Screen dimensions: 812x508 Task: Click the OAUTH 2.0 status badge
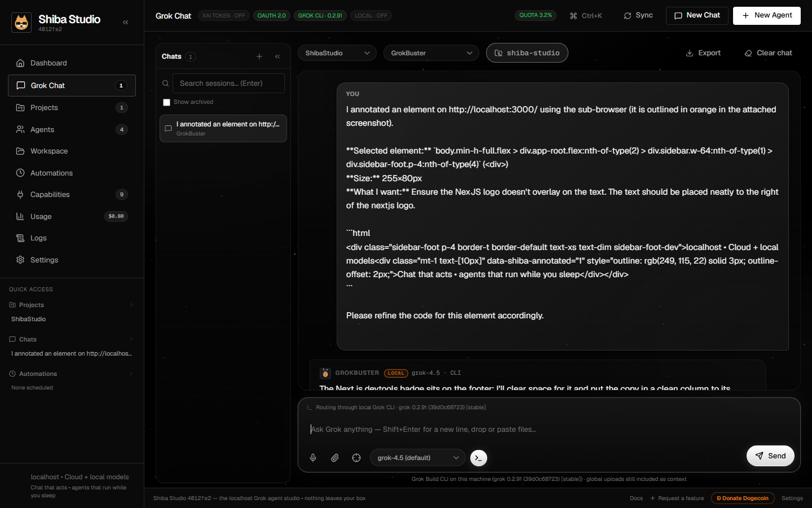pos(272,16)
